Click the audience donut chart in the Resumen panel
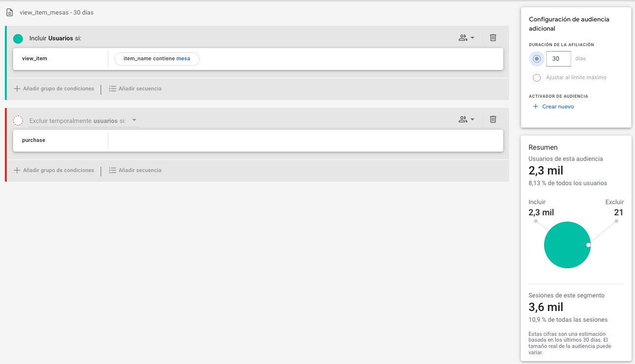This screenshot has height=364, width=635. [567, 244]
